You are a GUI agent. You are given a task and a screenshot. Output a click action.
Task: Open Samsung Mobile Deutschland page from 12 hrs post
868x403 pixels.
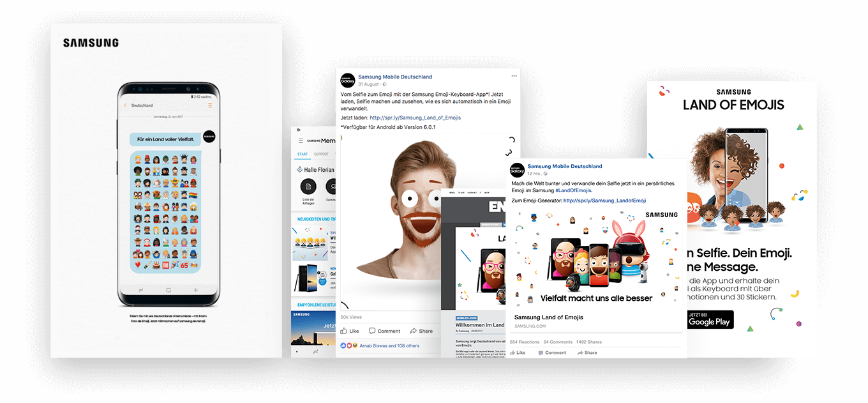click(565, 166)
